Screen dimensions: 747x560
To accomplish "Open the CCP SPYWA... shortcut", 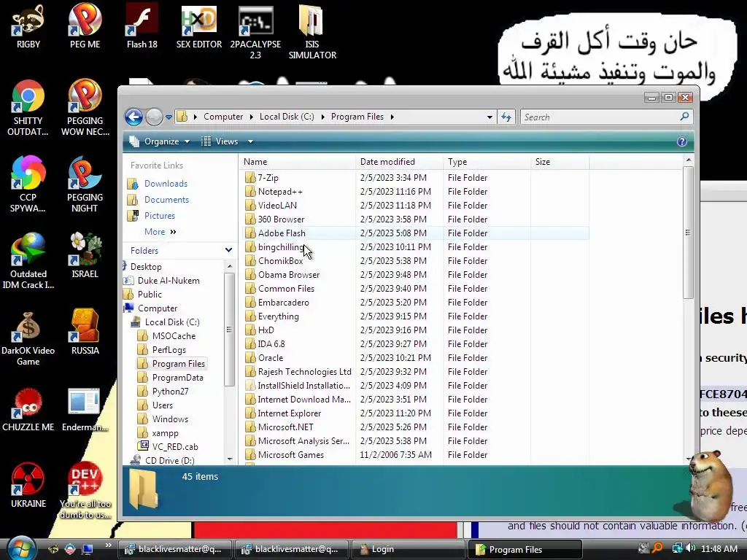I will [28, 184].
